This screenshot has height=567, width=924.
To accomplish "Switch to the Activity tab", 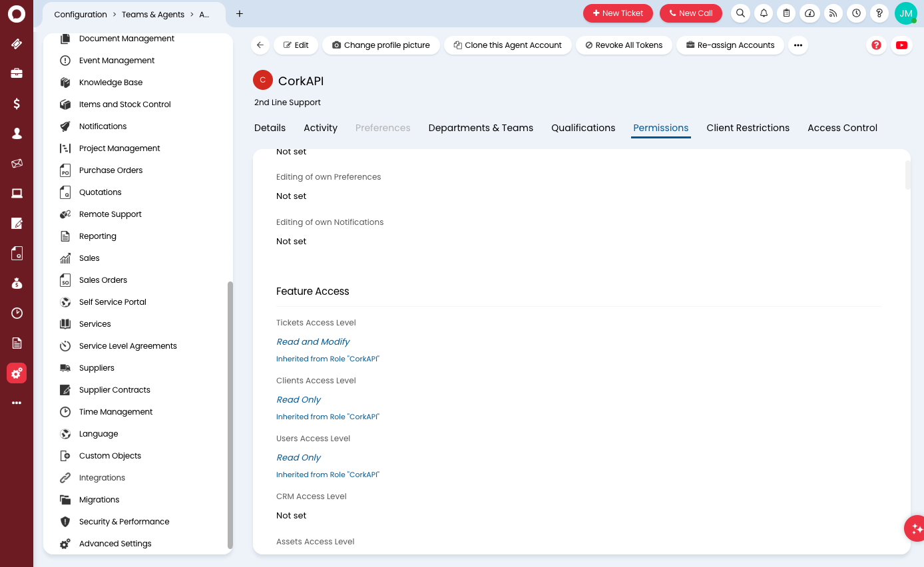I will (320, 128).
